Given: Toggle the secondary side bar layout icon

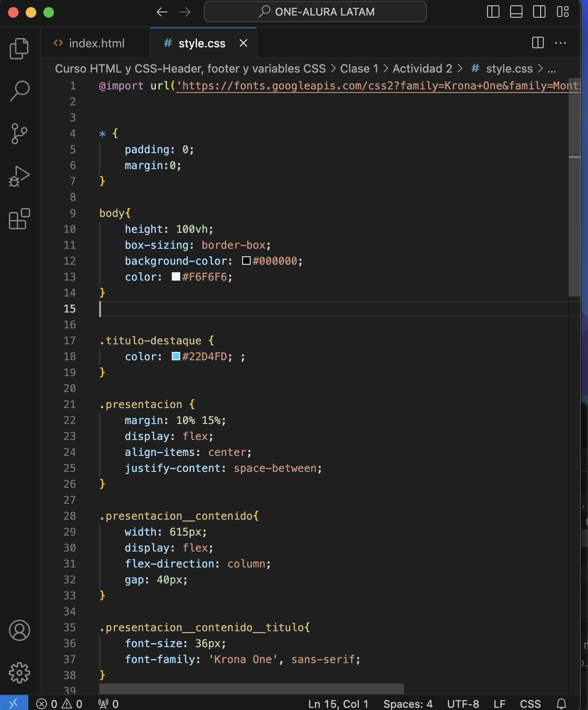Looking at the screenshot, I should coord(539,12).
